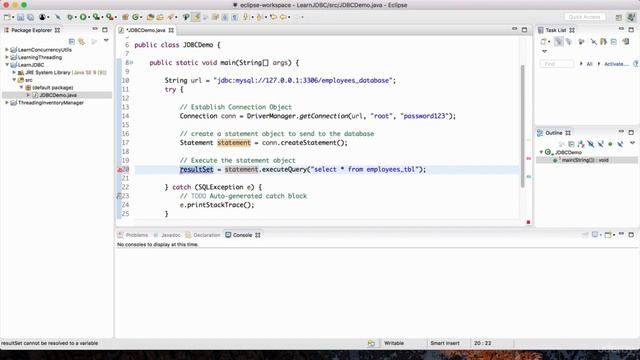Collapse the (default package) node
The width and height of the screenshot is (640, 360).
pos(21,87)
